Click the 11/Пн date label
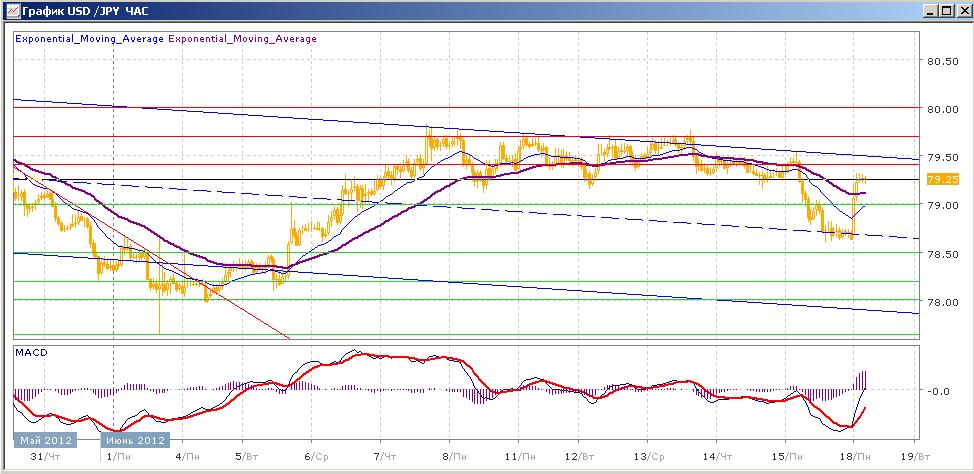The height and width of the screenshot is (474, 974). 520,457
